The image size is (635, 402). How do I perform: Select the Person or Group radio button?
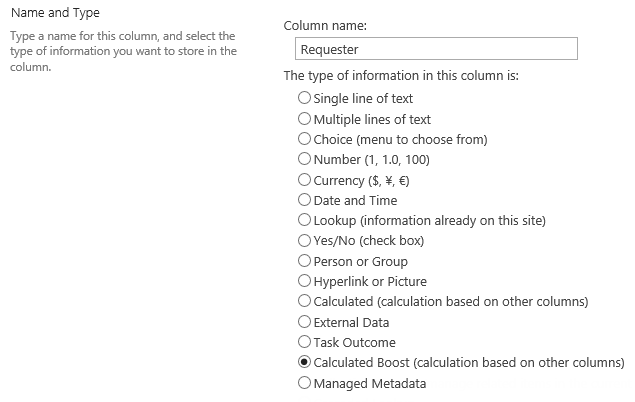click(x=304, y=261)
